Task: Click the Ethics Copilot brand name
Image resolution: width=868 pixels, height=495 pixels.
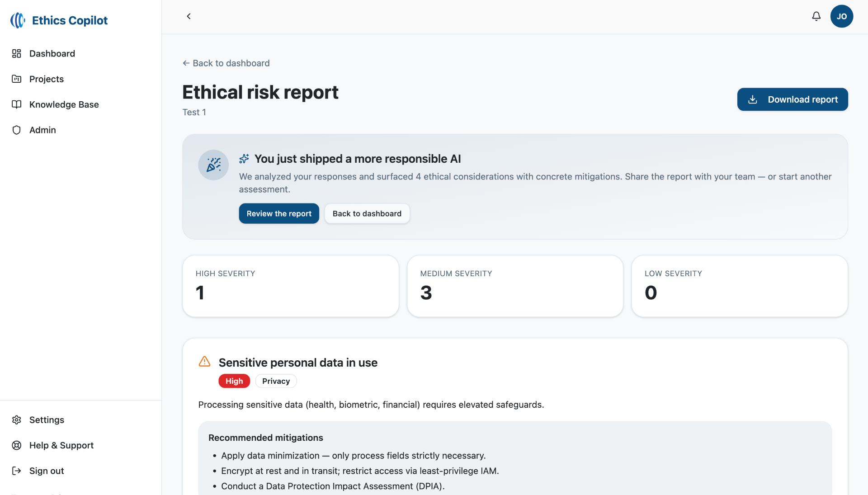Action: click(x=70, y=20)
